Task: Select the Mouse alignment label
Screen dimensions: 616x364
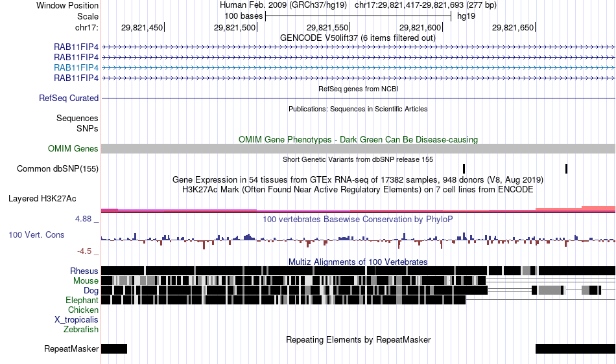Action: 86,281
